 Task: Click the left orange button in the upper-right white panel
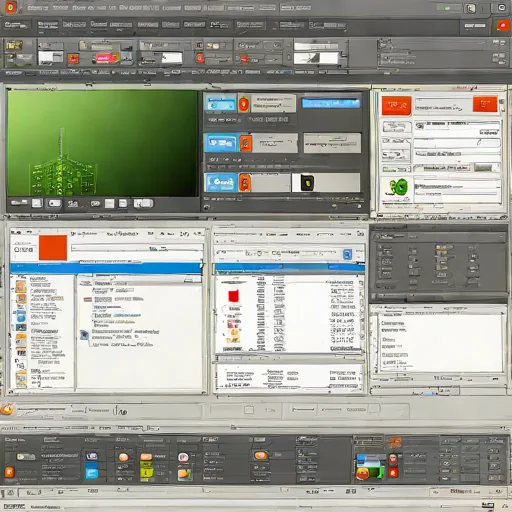[396, 106]
